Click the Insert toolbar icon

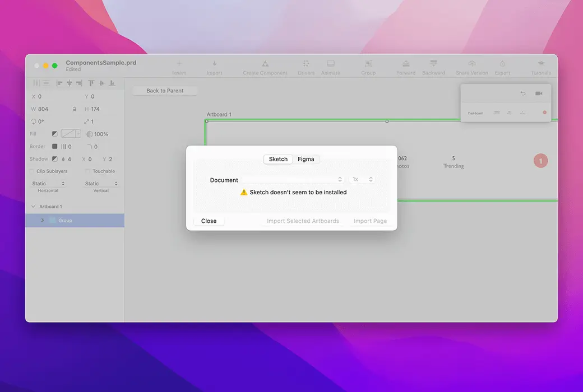(x=179, y=63)
